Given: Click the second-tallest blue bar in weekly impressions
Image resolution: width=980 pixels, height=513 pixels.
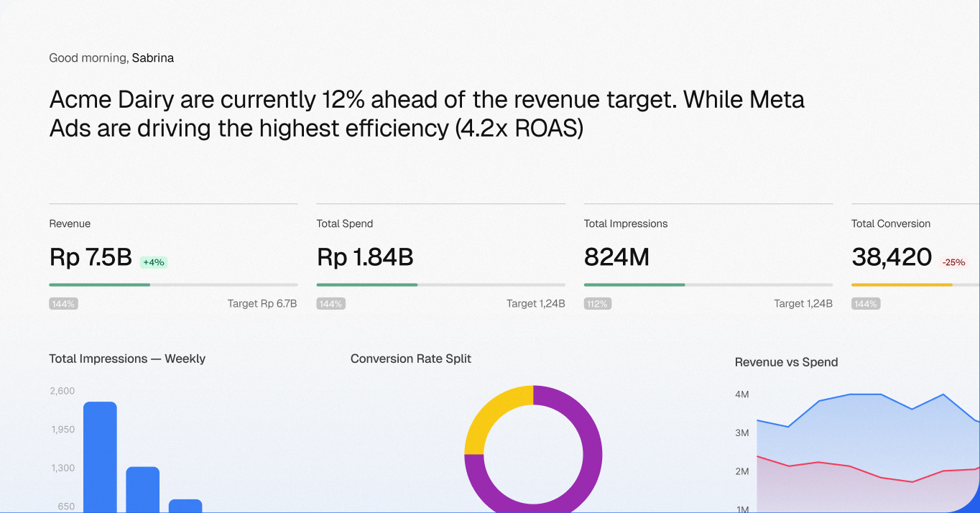Looking at the screenshot, I should 143,490.
